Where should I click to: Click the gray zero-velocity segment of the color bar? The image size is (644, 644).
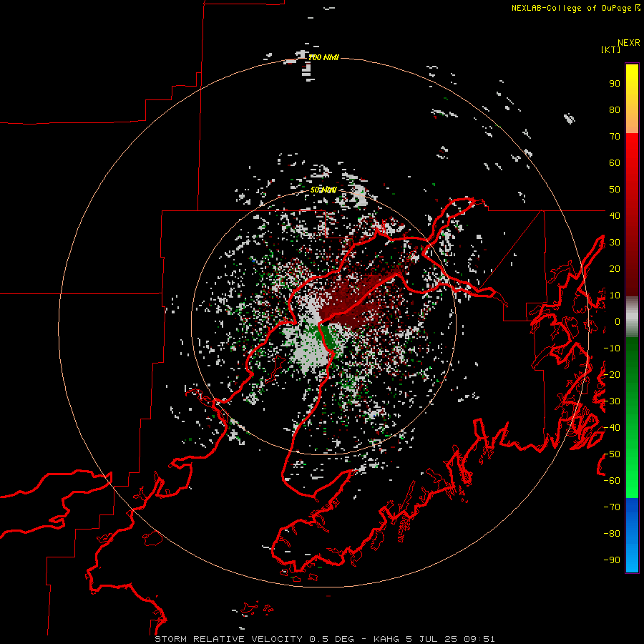pyautogui.click(x=632, y=317)
